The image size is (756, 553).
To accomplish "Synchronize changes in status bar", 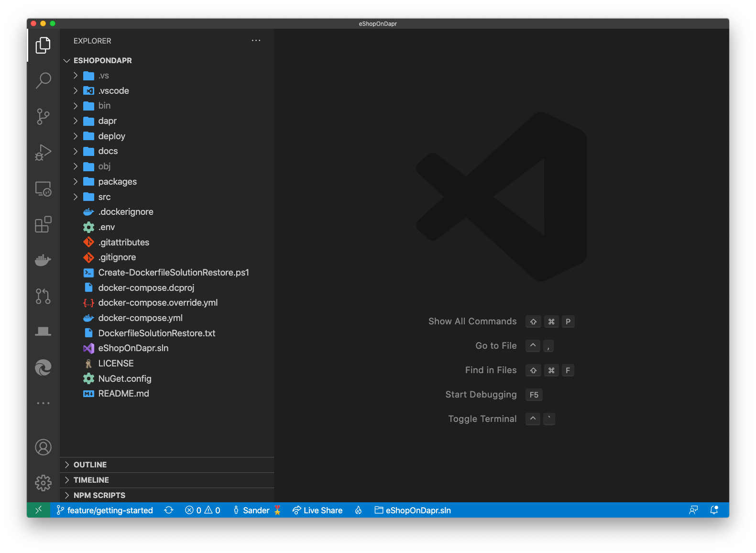I will click(169, 510).
